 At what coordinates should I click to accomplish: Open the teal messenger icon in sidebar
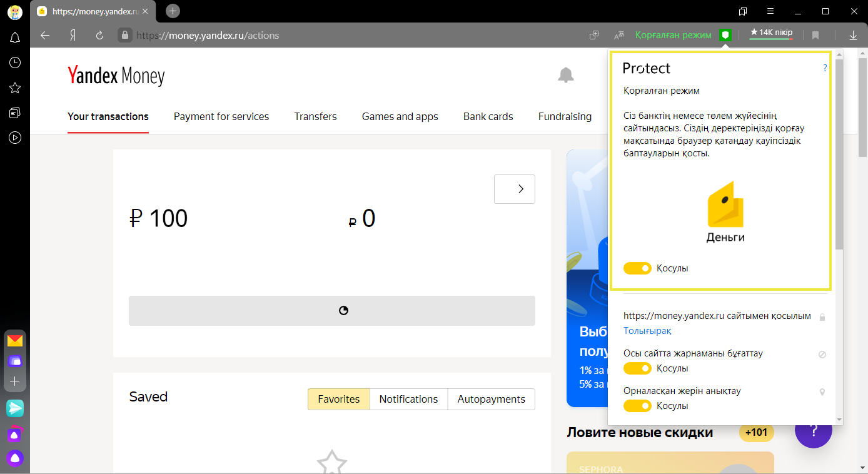pos(15,408)
